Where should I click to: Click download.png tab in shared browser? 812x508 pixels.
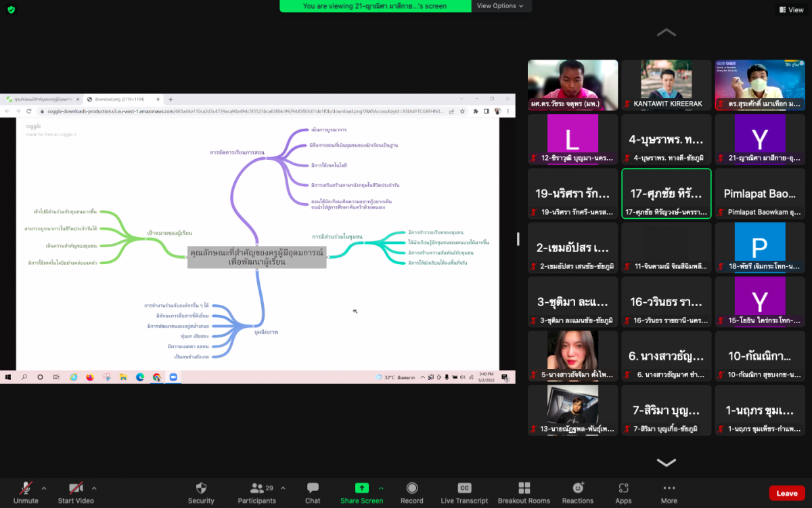123,99
